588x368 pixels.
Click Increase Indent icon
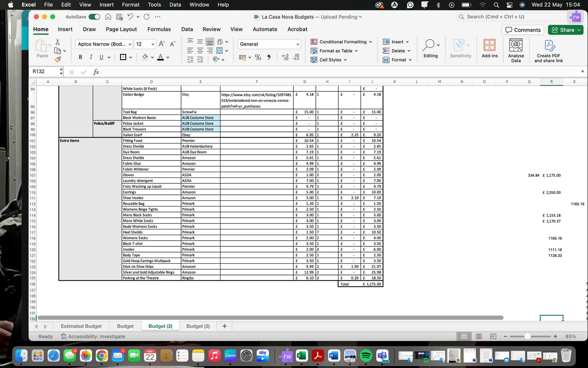pos(200,60)
